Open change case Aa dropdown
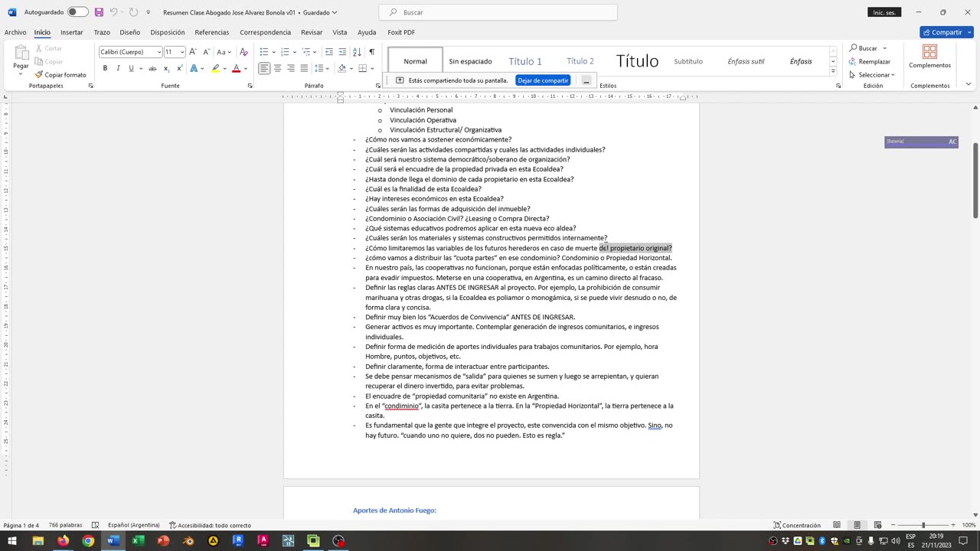 pos(224,51)
